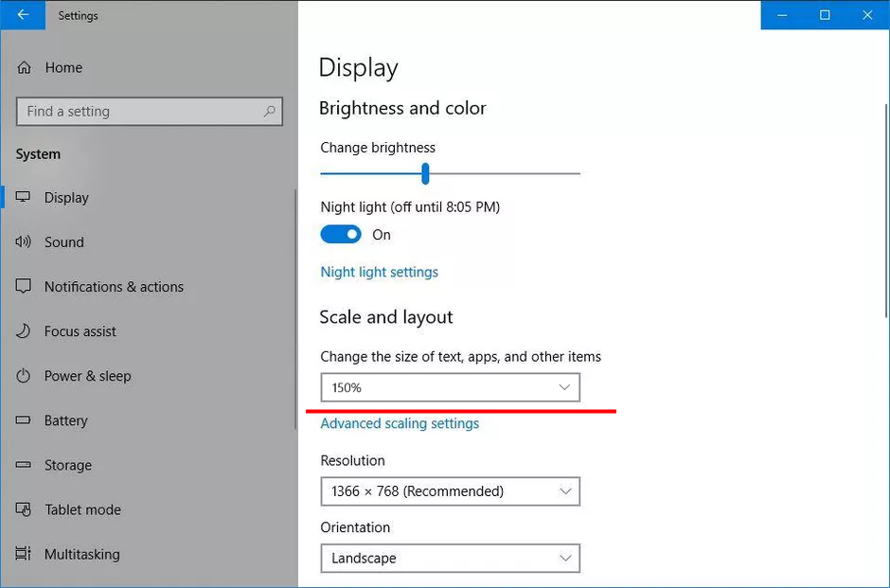Viewport: 890px width, 588px height.
Task: Click the Power & sleep icon
Action: (24, 376)
